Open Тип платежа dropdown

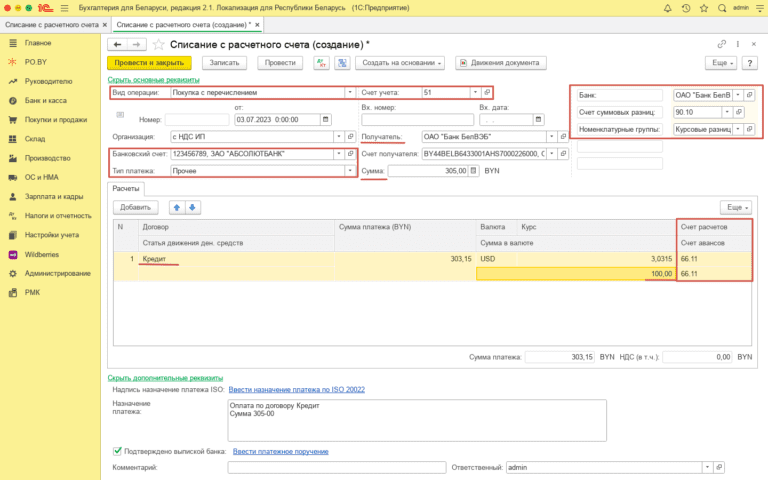(x=350, y=171)
